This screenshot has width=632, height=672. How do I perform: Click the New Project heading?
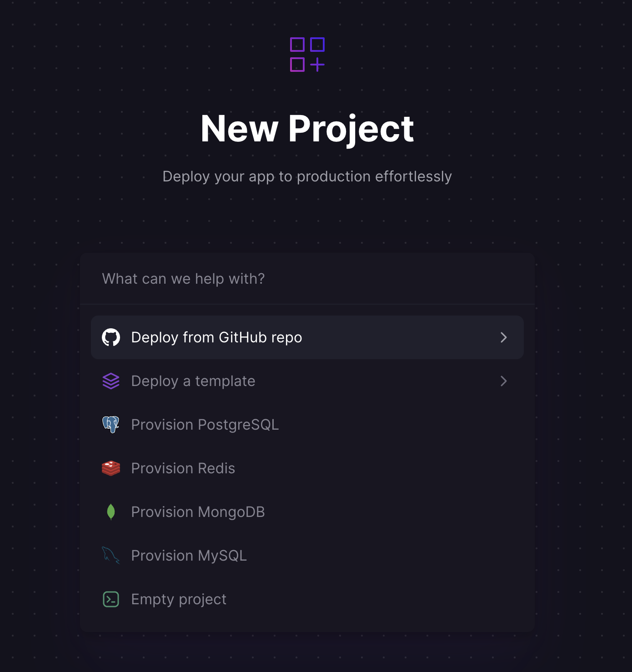pyautogui.click(x=307, y=129)
